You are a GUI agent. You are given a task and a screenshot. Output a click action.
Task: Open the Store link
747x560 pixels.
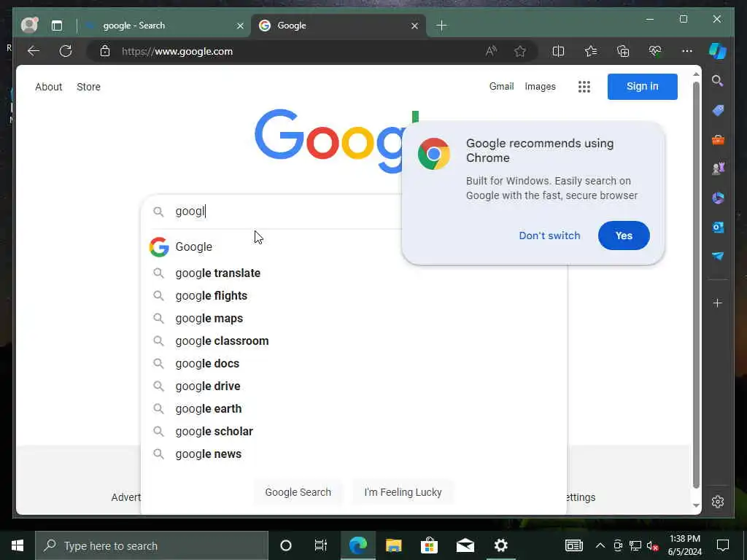tap(88, 87)
